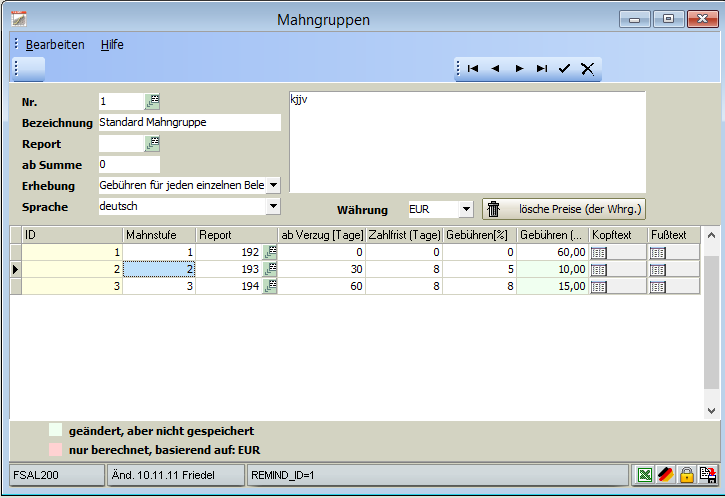Click the row selector of ID 1 row
Screen dimensions: 725x498
click(x=16, y=252)
